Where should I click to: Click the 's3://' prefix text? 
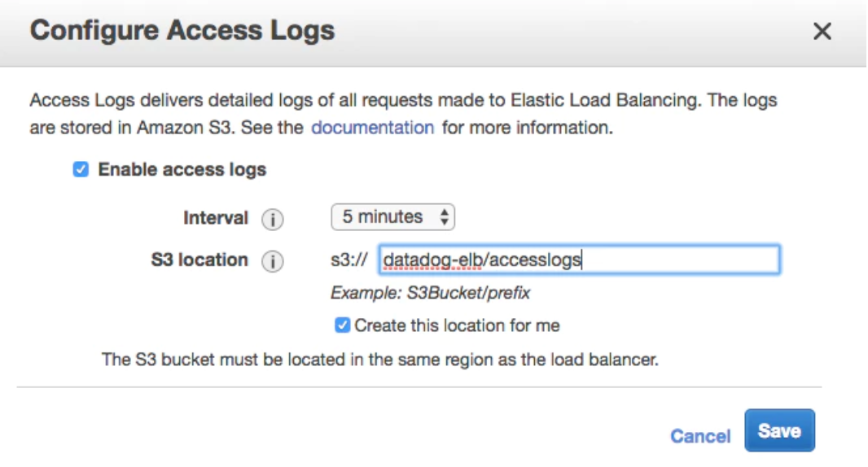(x=349, y=260)
